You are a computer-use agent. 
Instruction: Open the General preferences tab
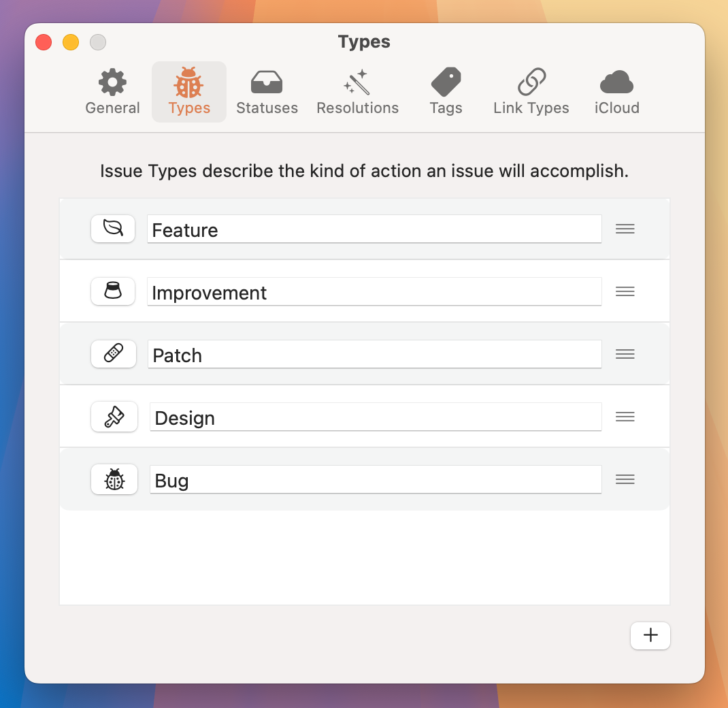coord(112,92)
